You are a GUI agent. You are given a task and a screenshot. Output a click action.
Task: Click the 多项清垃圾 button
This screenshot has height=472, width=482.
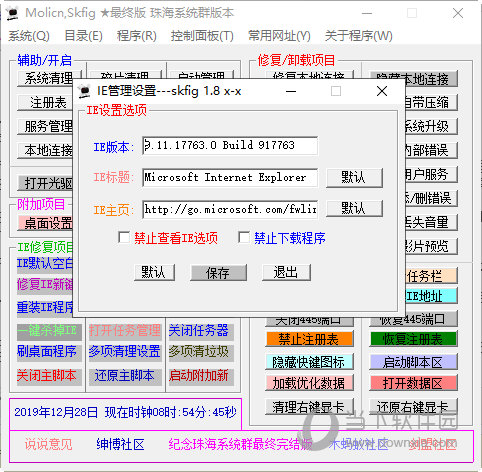tap(201, 352)
